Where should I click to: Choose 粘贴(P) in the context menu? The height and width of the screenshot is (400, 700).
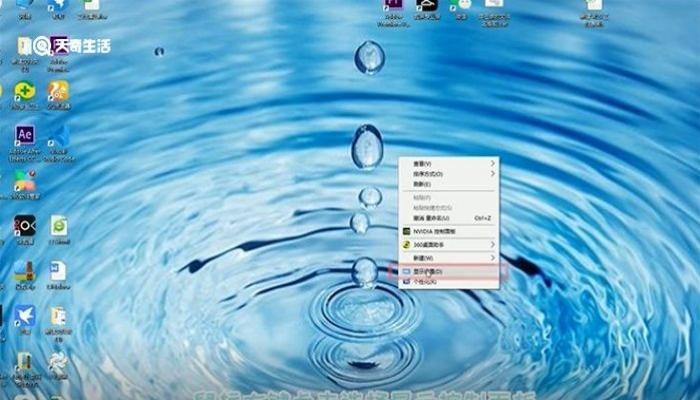point(449,197)
